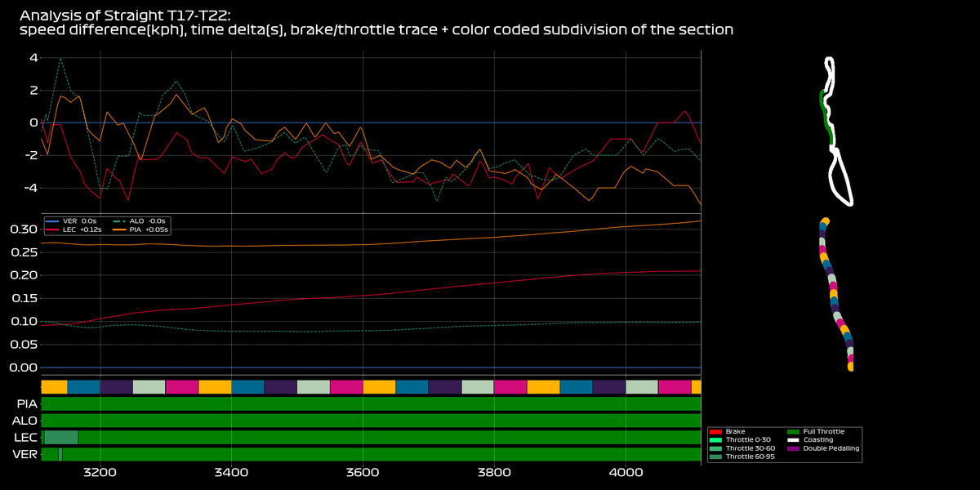980x490 pixels.
Task: Select the 'ALO -0.0s' legend entry
Action: click(137, 221)
